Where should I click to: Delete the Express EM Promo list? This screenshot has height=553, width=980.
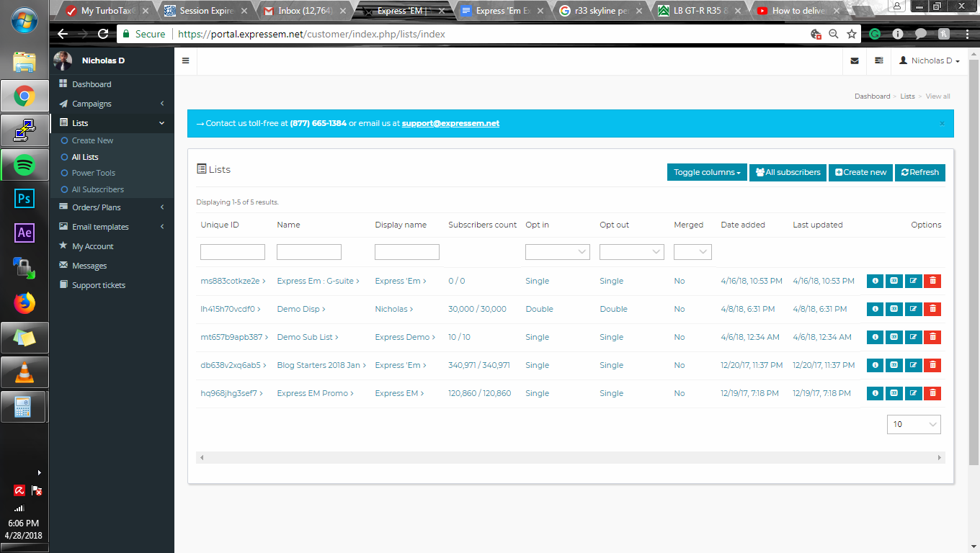pyautogui.click(x=932, y=393)
